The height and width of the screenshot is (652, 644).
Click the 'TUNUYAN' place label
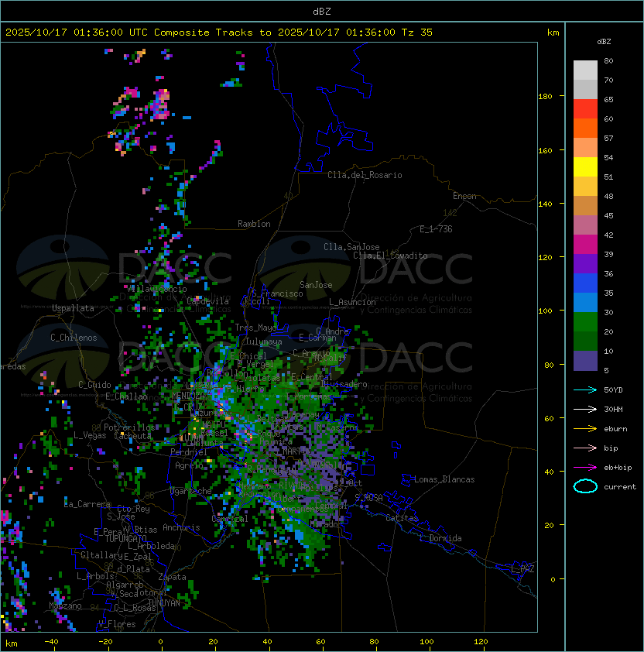point(164,603)
